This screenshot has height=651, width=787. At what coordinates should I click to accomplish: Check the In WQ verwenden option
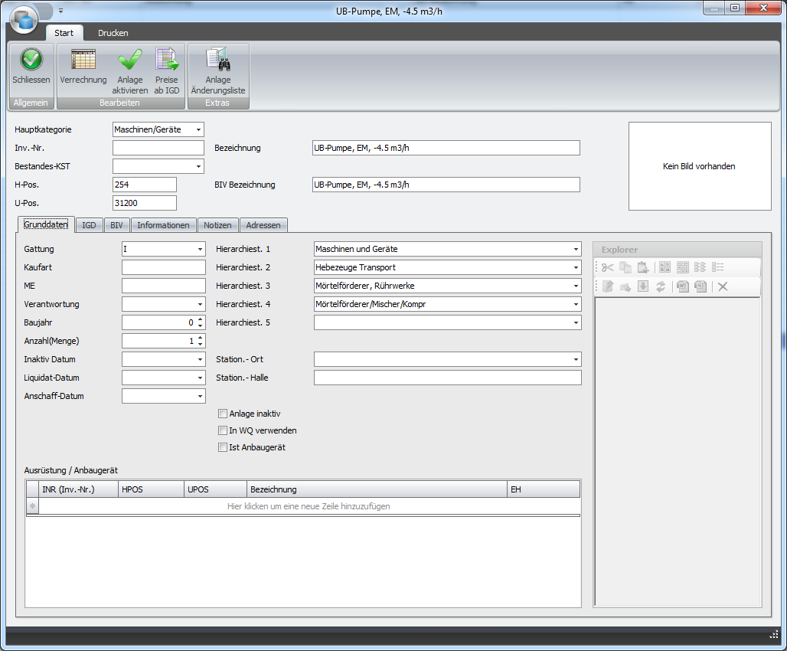pos(223,430)
